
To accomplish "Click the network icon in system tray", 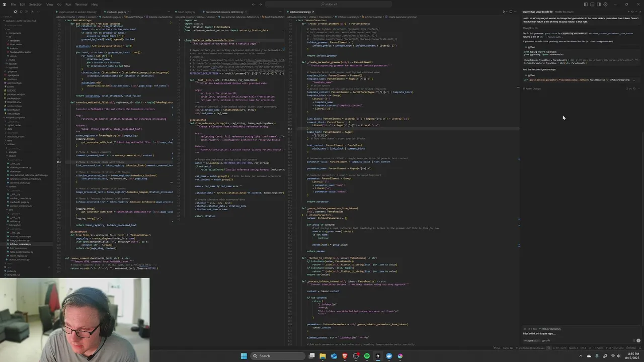I will click(x=613, y=356).
